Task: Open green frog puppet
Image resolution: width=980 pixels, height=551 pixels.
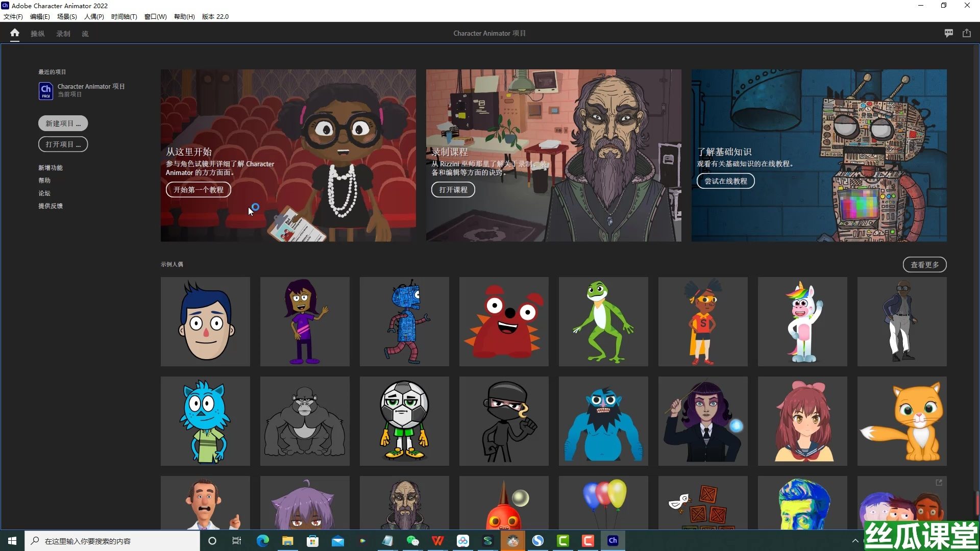Action: click(603, 321)
